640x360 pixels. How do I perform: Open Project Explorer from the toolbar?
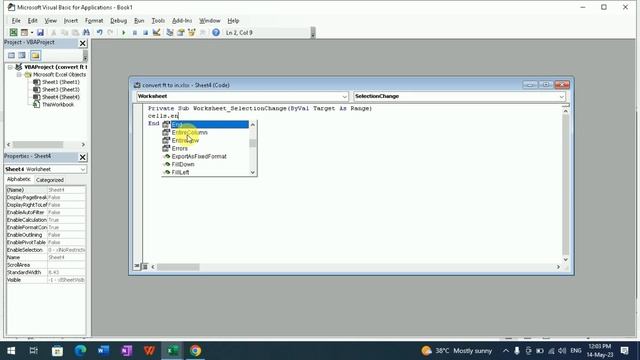tap(170, 32)
